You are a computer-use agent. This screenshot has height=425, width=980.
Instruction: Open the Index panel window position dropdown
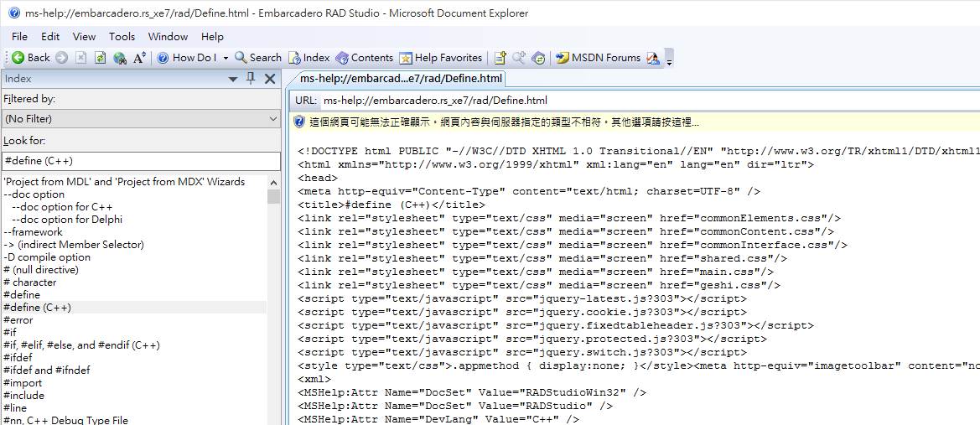pyautogui.click(x=233, y=79)
